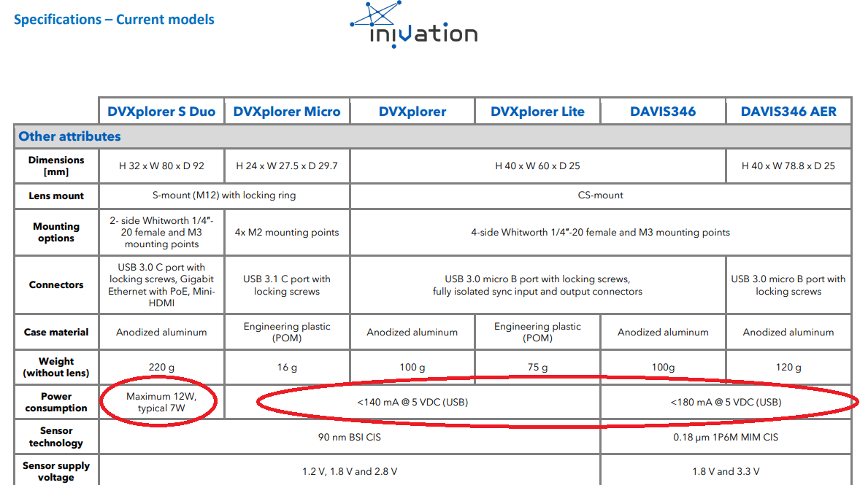Click the DAVIS346 AER connectors cell
Screen dimensions: 868x485
(x=788, y=285)
